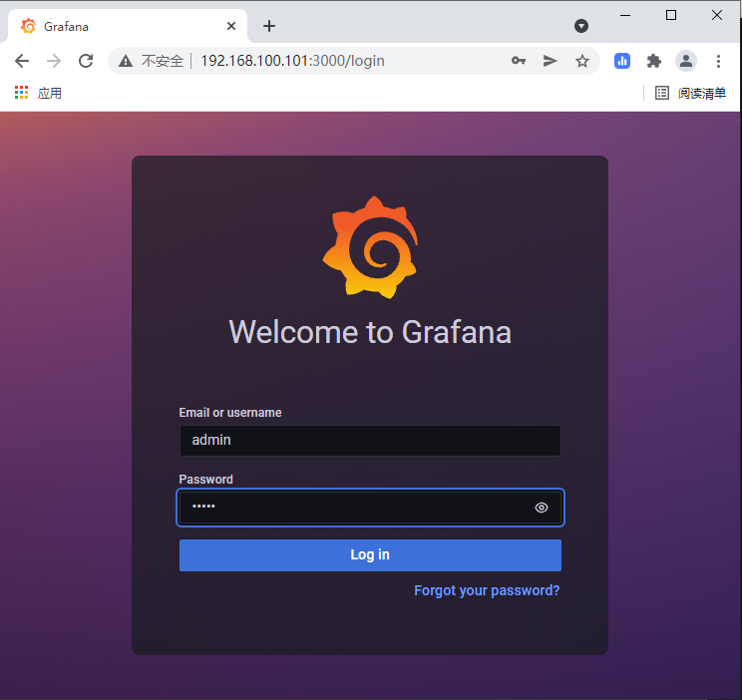
Task: Click the Grafana logo
Action: point(370,247)
